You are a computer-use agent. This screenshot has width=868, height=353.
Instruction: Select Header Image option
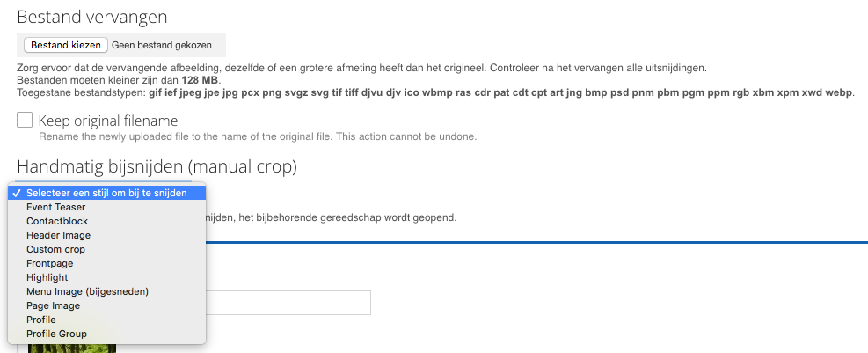point(58,235)
